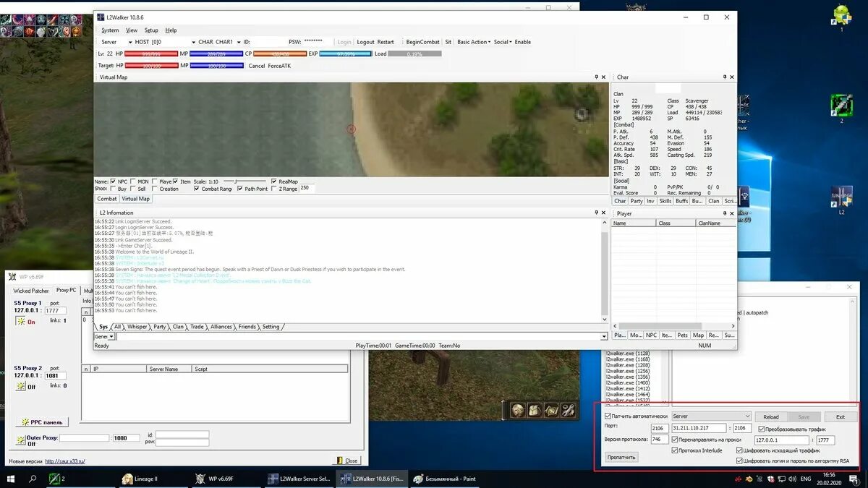Toggle NPC name checkbox on map
Screen dimensions: 868x488
[x=113, y=181]
